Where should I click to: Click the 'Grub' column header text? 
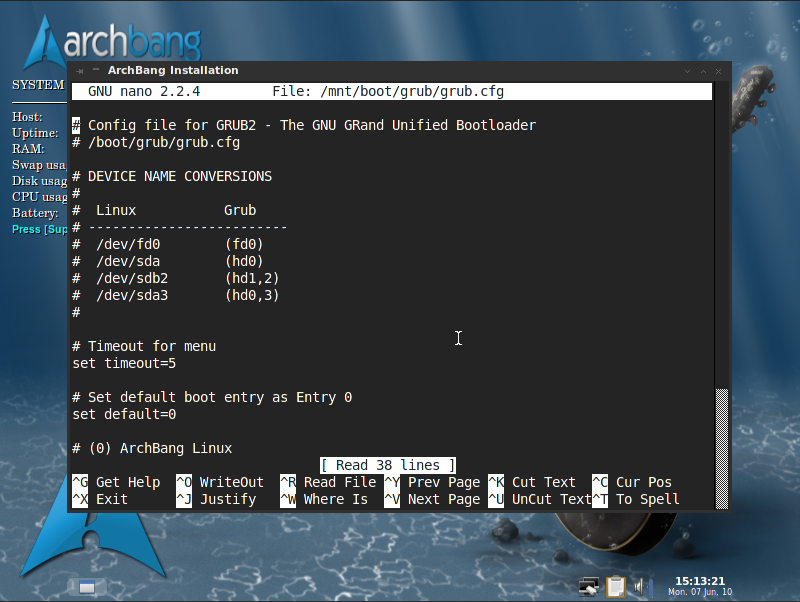[240, 210]
